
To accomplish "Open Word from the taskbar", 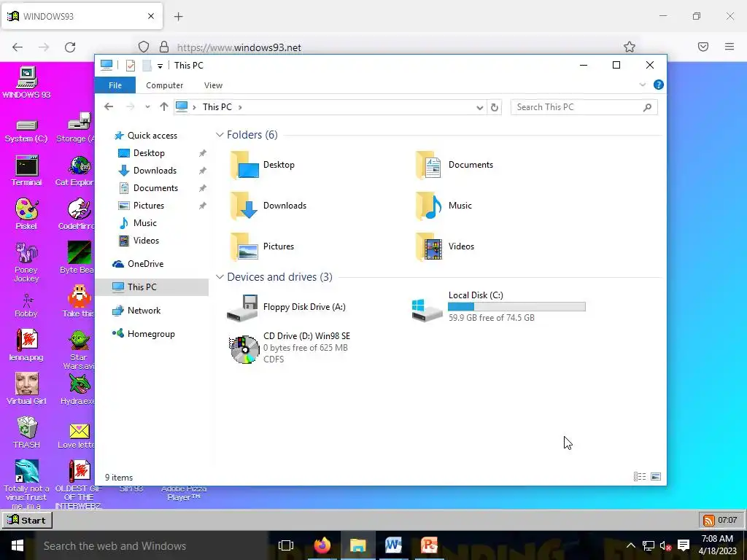I will click(x=393, y=545).
